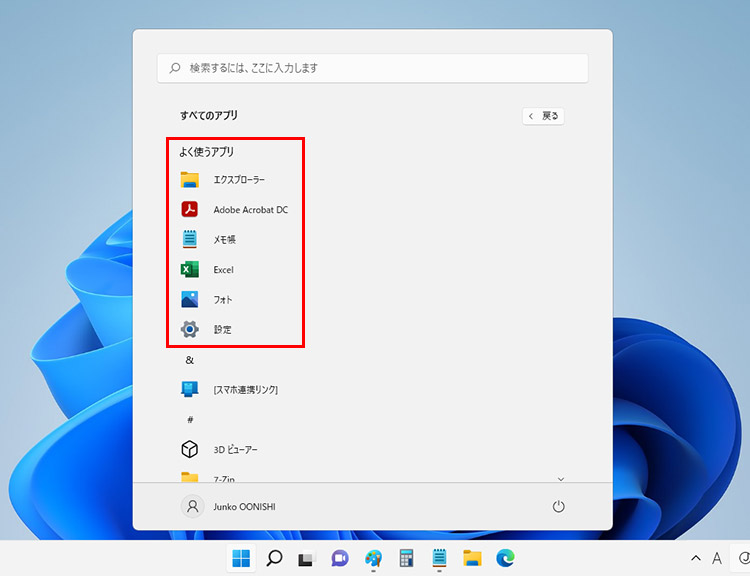Click the search box at top

[x=372, y=68]
